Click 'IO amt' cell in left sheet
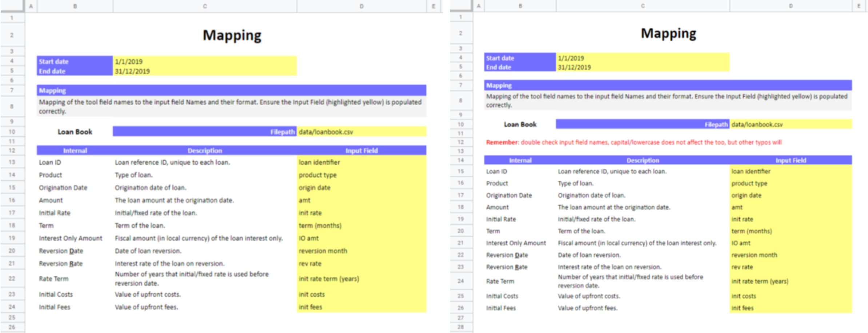 pyautogui.click(x=361, y=238)
